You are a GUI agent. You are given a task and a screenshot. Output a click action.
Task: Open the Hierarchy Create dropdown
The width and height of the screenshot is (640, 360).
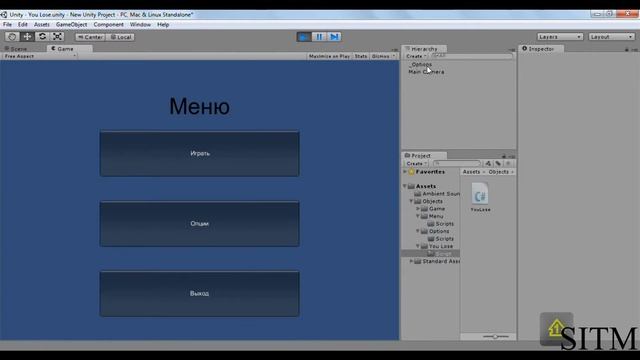click(416, 56)
